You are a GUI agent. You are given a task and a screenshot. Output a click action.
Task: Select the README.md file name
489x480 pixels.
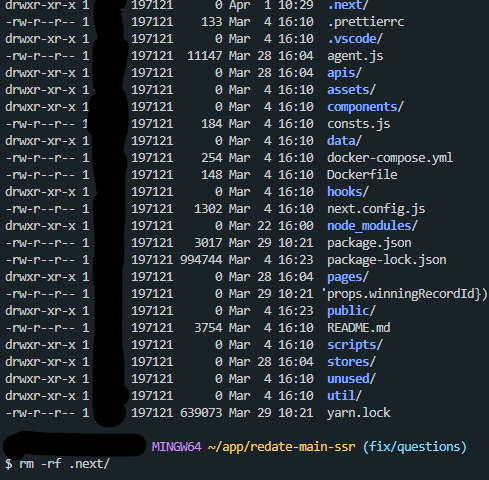tap(358, 328)
